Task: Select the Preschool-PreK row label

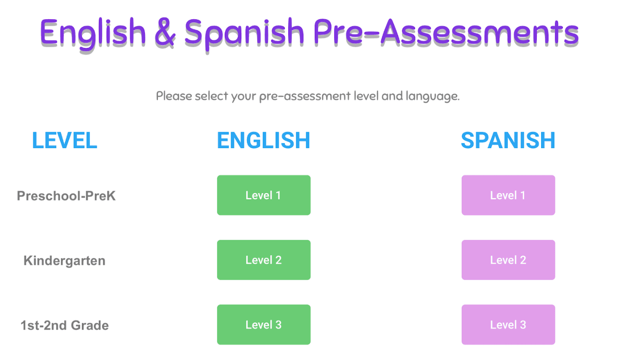Action: pos(66,196)
